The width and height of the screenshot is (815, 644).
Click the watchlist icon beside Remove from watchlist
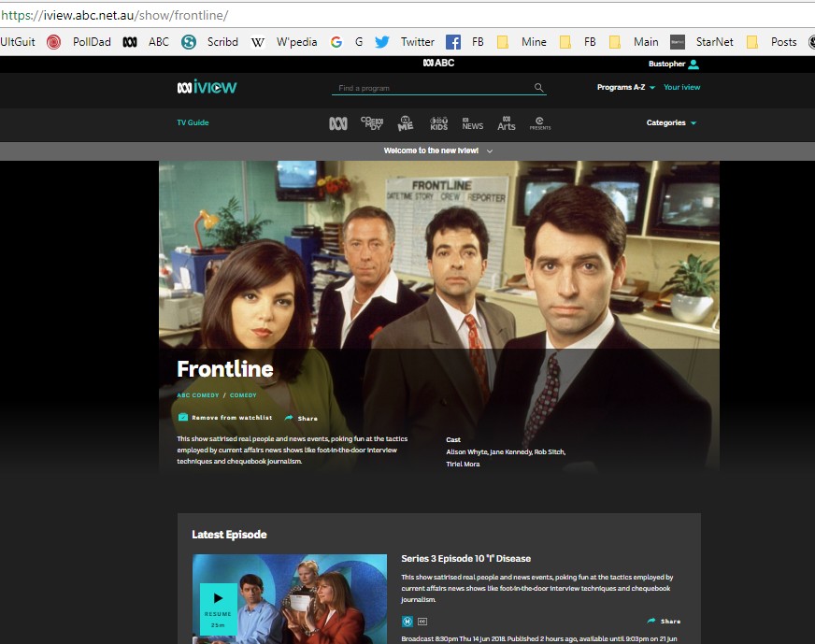pos(183,417)
